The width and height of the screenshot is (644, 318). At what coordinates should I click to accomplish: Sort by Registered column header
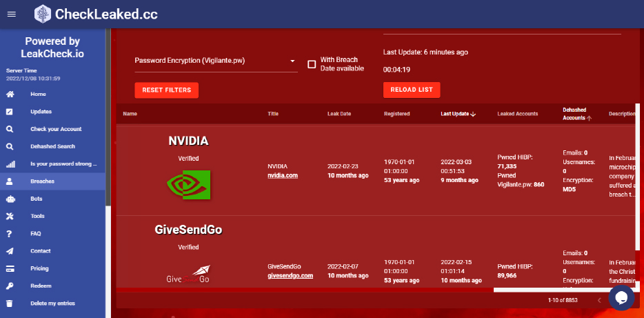396,114
